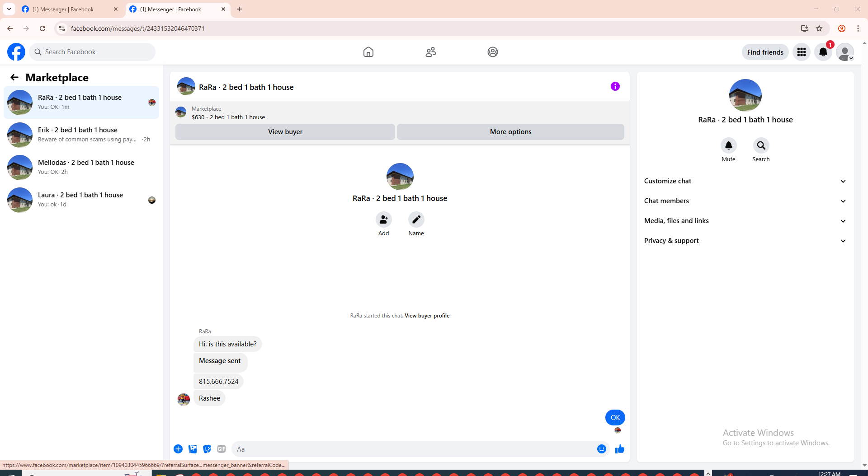Image resolution: width=868 pixels, height=476 pixels.
Task: Expand Chat members section
Action: (x=745, y=201)
